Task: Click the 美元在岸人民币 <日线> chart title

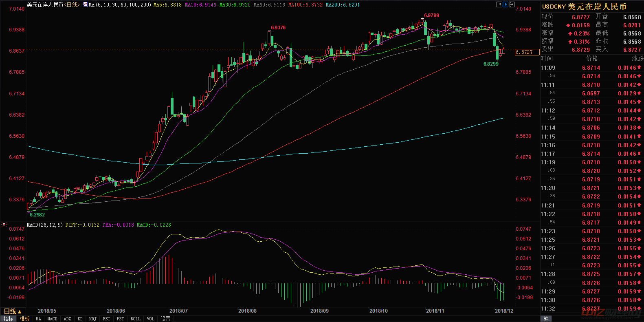Action: 53,5
